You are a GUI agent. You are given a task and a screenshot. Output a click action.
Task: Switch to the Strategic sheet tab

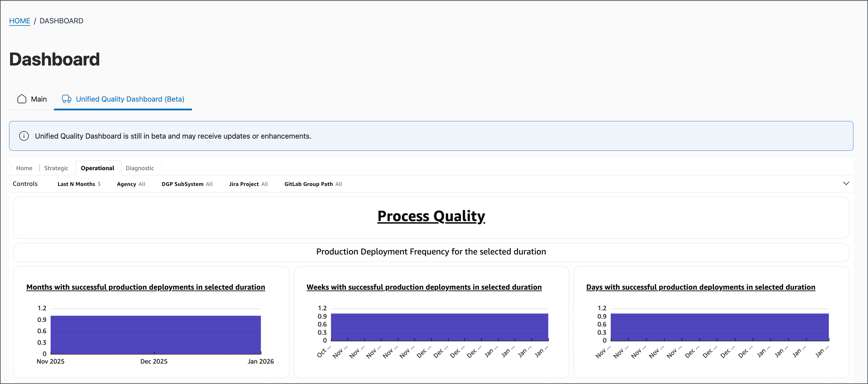coord(56,168)
